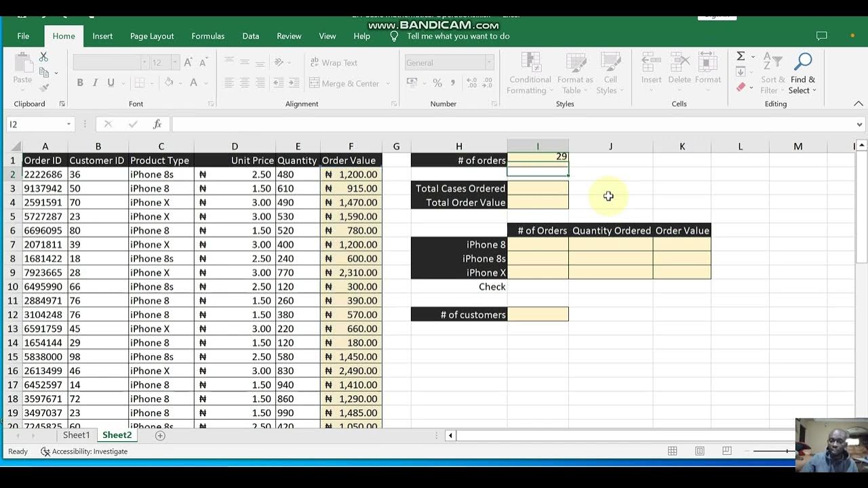The height and width of the screenshot is (488, 868).
Task: Click the Accounting Number Format icon
Action: click(x=412, y=83)
